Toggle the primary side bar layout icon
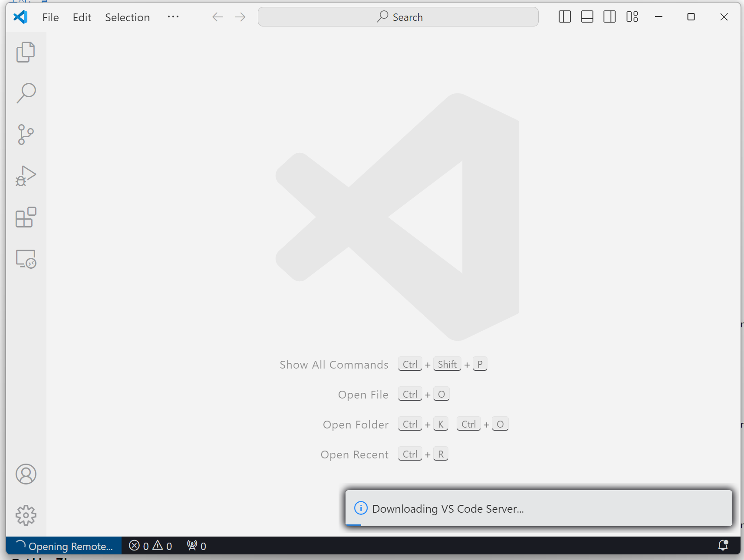 pos(565,17)
